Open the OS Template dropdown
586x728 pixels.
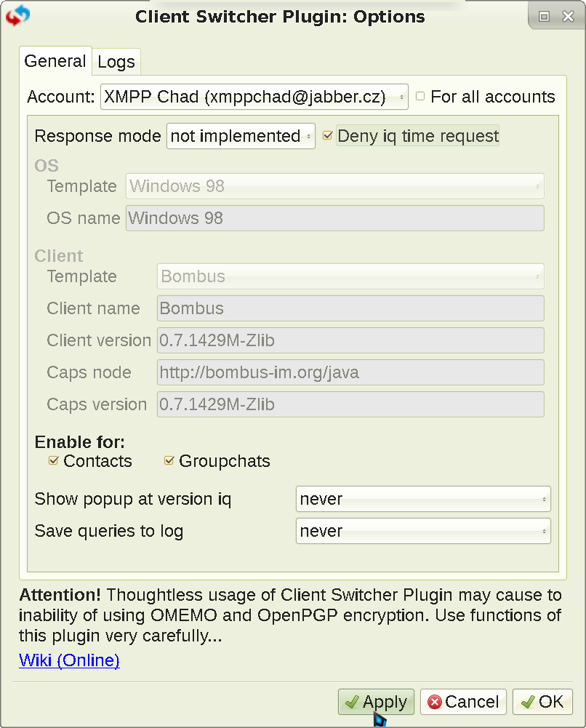(335, 186)
